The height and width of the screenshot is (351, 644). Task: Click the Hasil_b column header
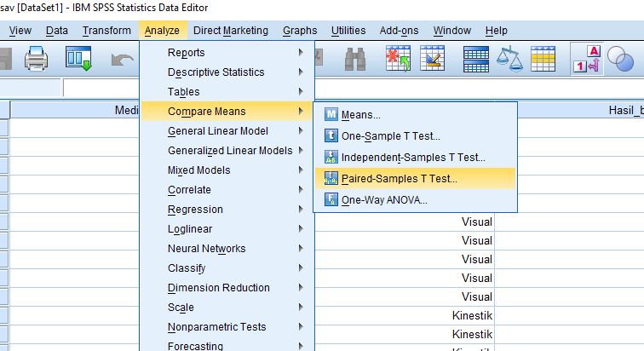tap(581, 110)
